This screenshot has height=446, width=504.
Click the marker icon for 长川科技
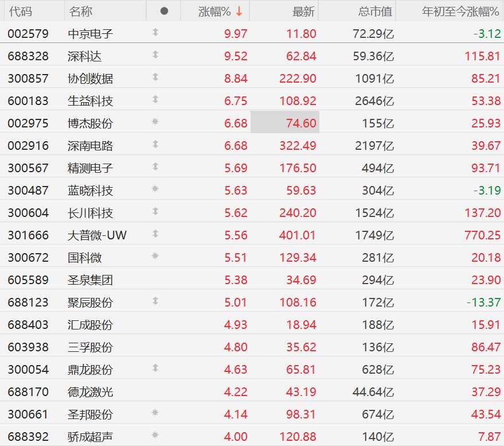155,211
